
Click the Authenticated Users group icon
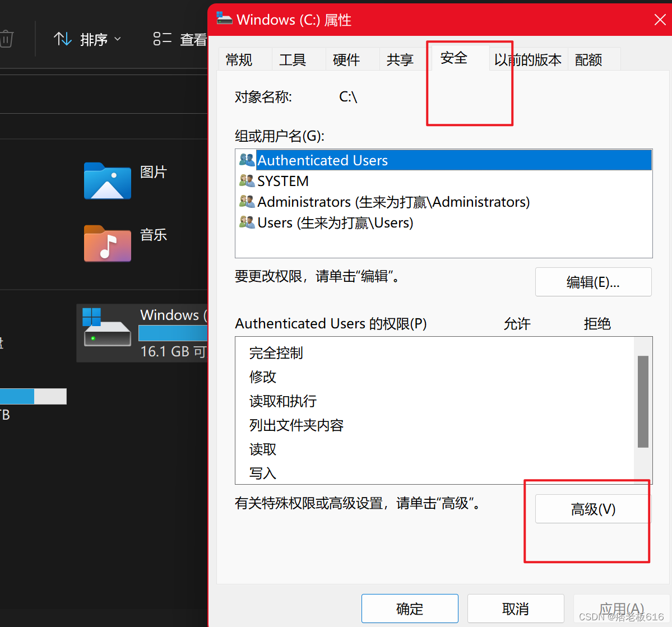(x=247, y=160)
